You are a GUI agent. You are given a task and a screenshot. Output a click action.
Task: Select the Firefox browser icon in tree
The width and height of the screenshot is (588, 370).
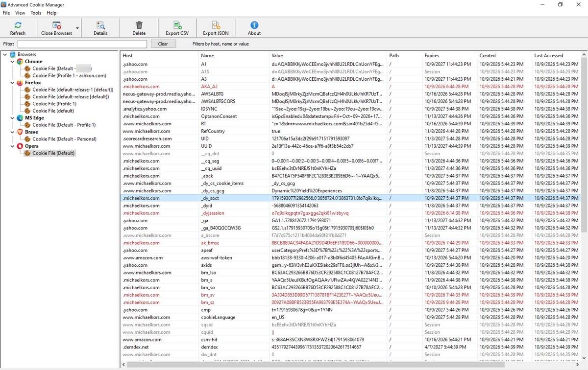coord(20,83)
